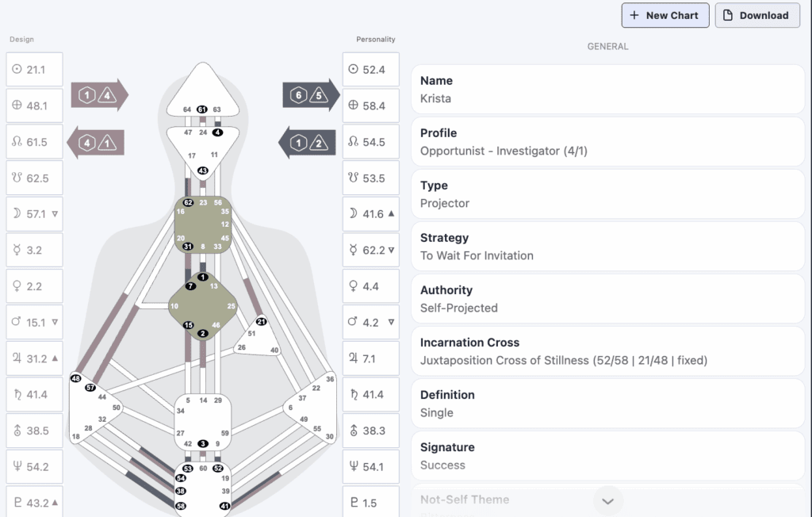Viewport: 812px width, 517px height.
Task: Select the Mars icon at Design 15.1
Action: pos(16,323)
